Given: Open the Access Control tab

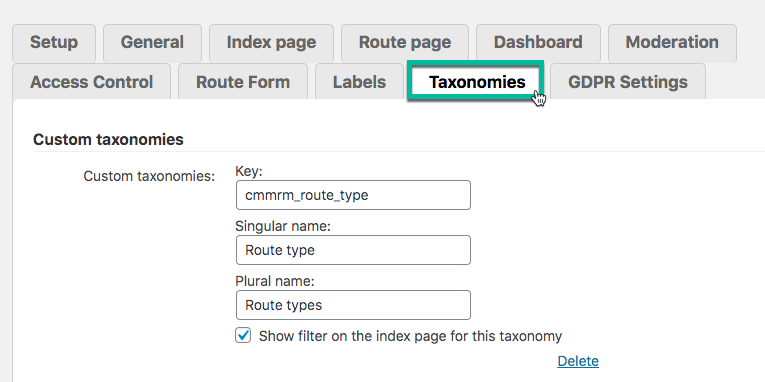Looking at the screenshot, I should tap(92, 82).
